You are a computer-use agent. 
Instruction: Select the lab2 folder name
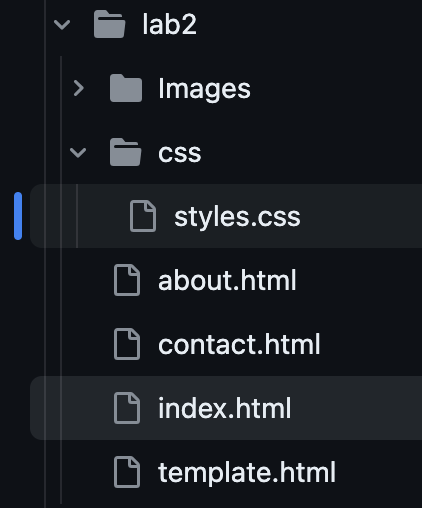pyautogui.click(x=169, y=24)
